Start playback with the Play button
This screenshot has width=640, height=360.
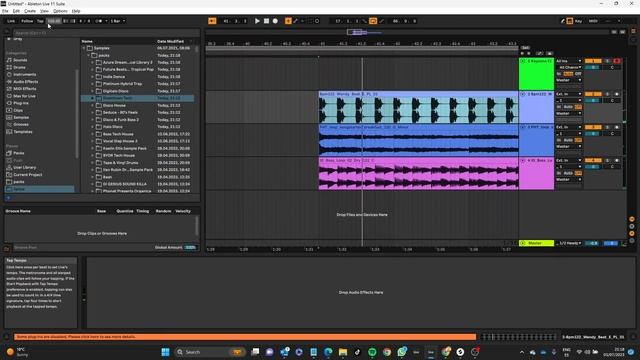(x=257, y=21)
